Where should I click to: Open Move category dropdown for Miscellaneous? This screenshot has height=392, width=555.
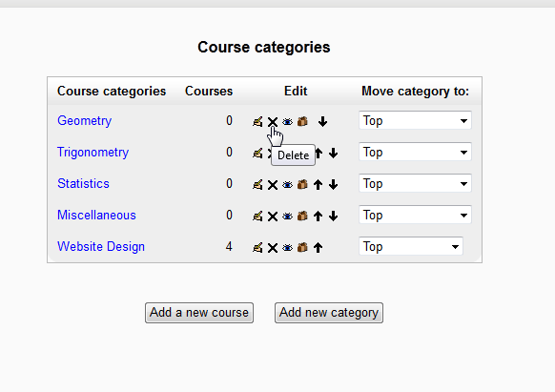click(x=415, y=215)
